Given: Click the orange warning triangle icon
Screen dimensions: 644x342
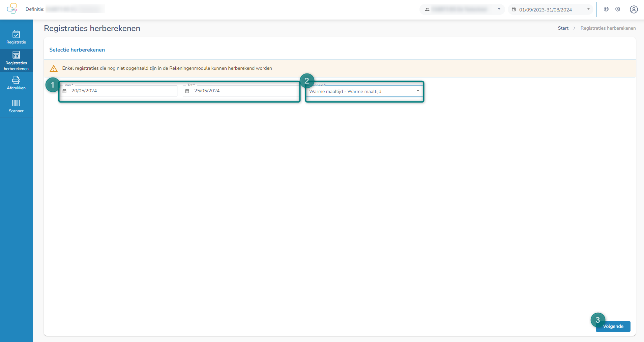Looking at the screenshot, I should [54, 68].
